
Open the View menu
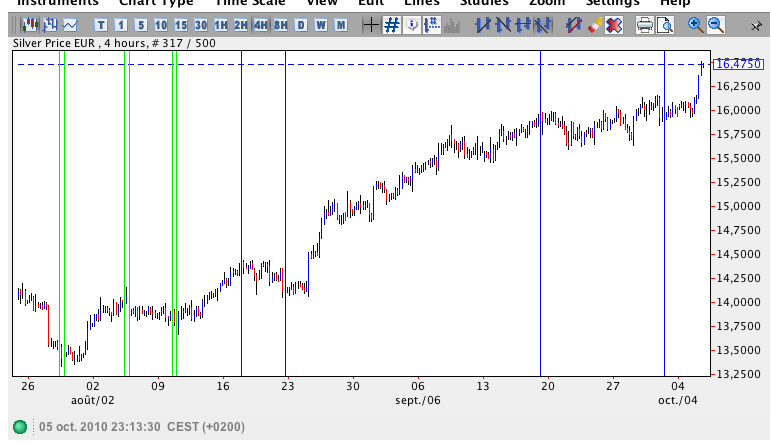pyautogui.click(x=322, y=3)
